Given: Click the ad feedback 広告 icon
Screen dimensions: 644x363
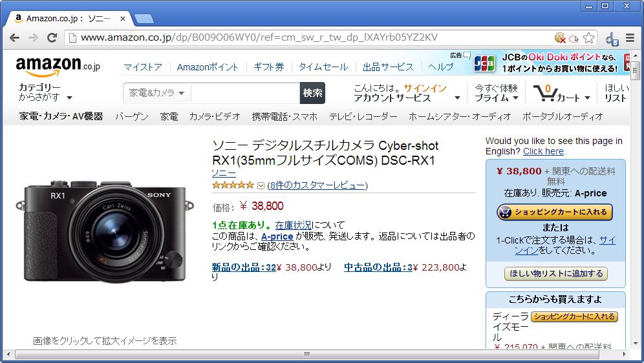Looking at the screenshot, I should tap(460, 56).
